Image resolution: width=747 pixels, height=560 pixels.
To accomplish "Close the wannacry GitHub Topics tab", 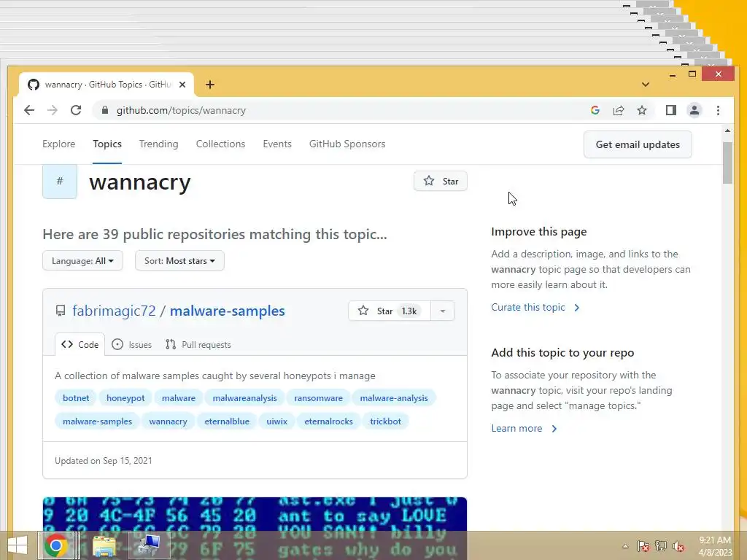I will click(x=182, y=85).
